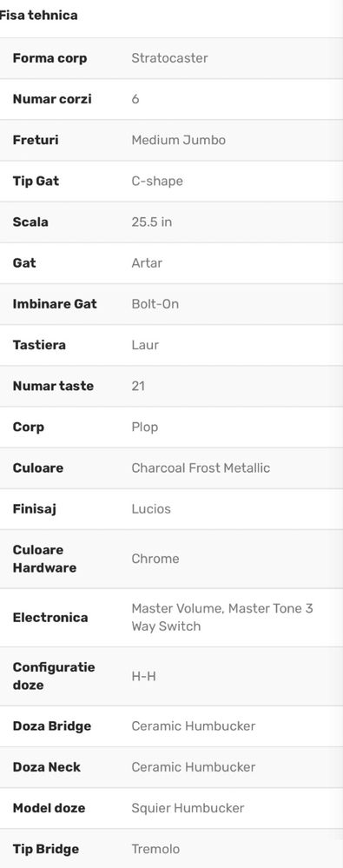Click the Squier Humbucker model value
Screen dimensions: 343x868
[x=188, y=808]
